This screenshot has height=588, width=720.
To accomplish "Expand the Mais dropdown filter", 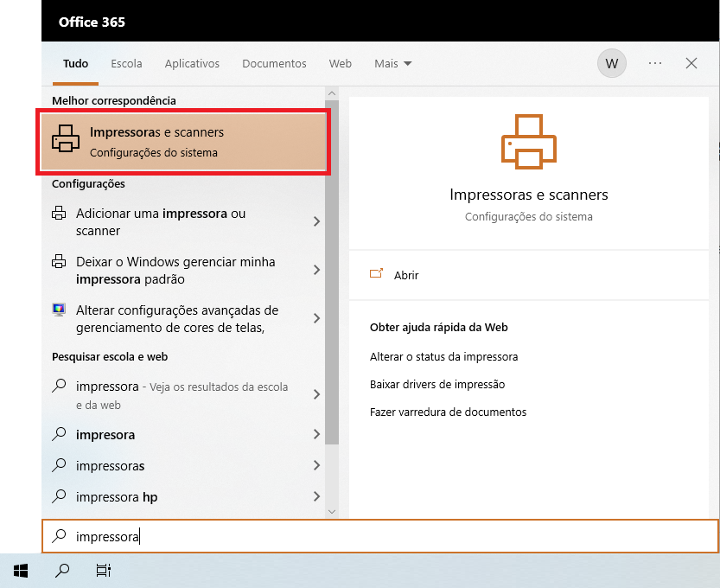I will 392,63.
